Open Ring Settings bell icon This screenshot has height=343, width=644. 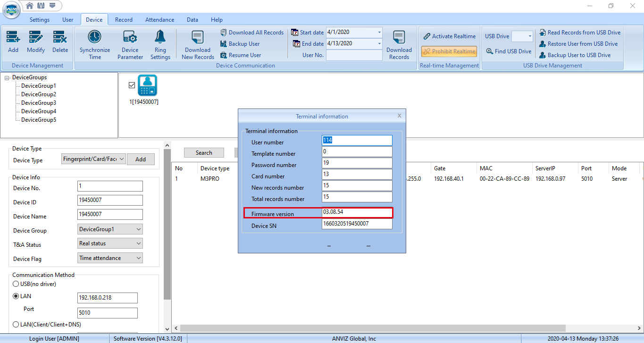[160, 37]
